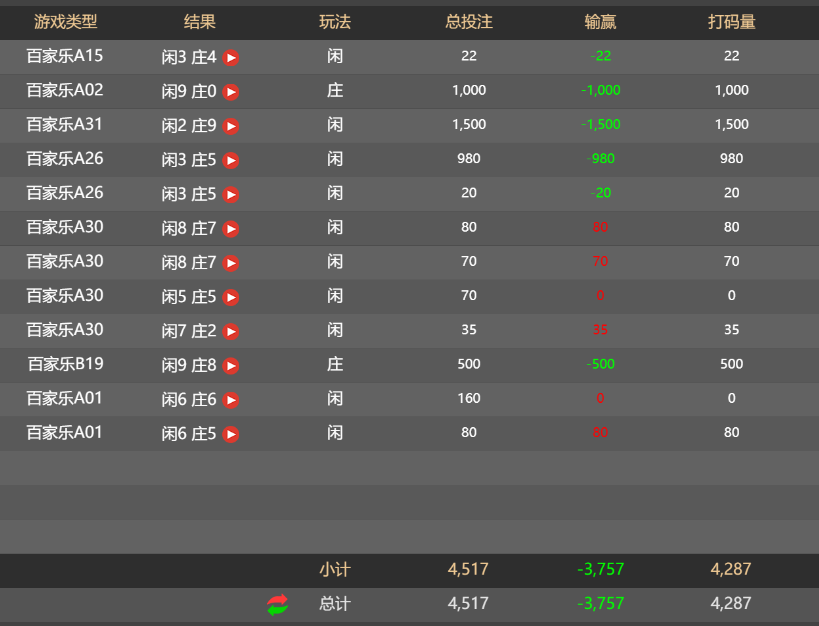Open video replay for 百家乐A02 闲9 庄0
The image size is (819, 626).
pyautogui.click(x=231, y=92)
